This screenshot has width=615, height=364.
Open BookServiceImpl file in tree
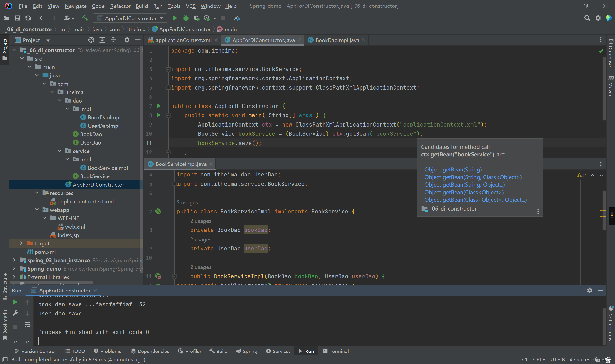pos(107,168)
